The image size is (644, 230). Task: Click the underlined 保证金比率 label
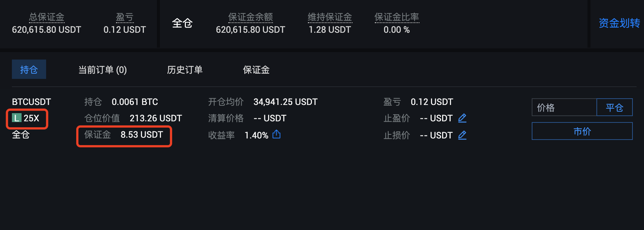tap(397, 17)
